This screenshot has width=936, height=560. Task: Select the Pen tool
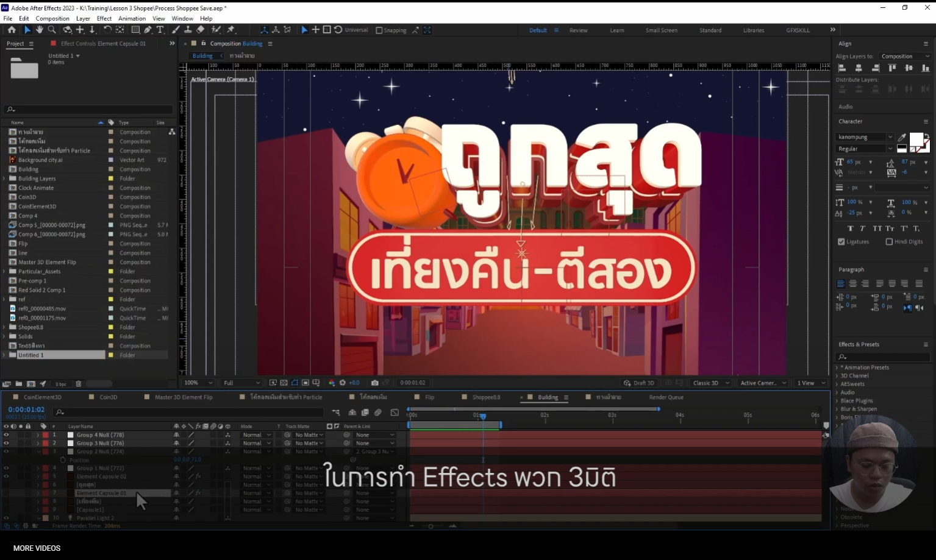(148, 30)
